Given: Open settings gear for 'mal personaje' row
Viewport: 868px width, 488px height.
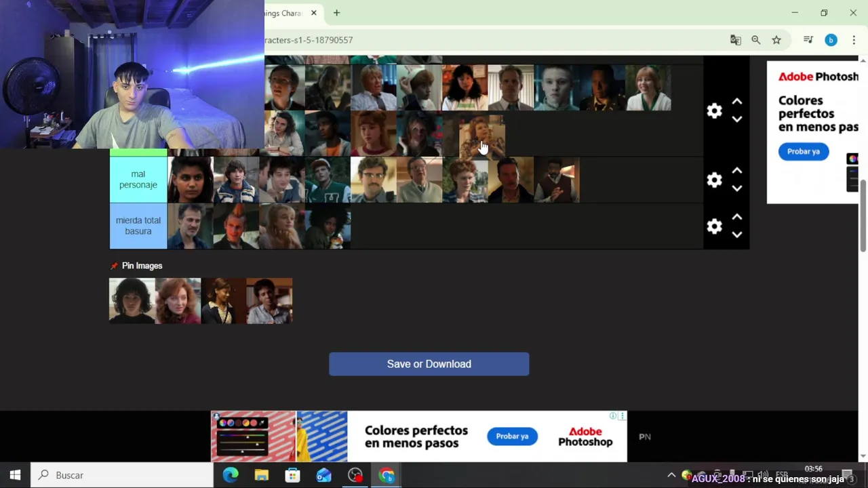Looking at the screenshot, I should [x=714, y=180].
